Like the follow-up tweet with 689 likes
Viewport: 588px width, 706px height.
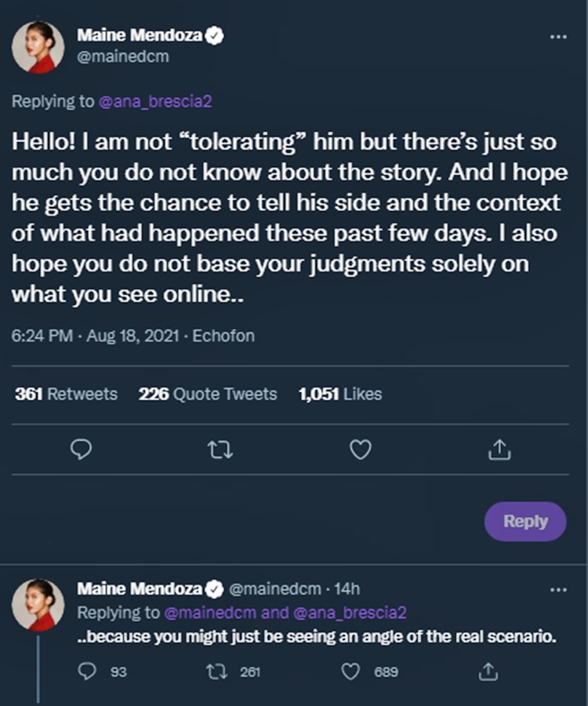click(352, 671)
